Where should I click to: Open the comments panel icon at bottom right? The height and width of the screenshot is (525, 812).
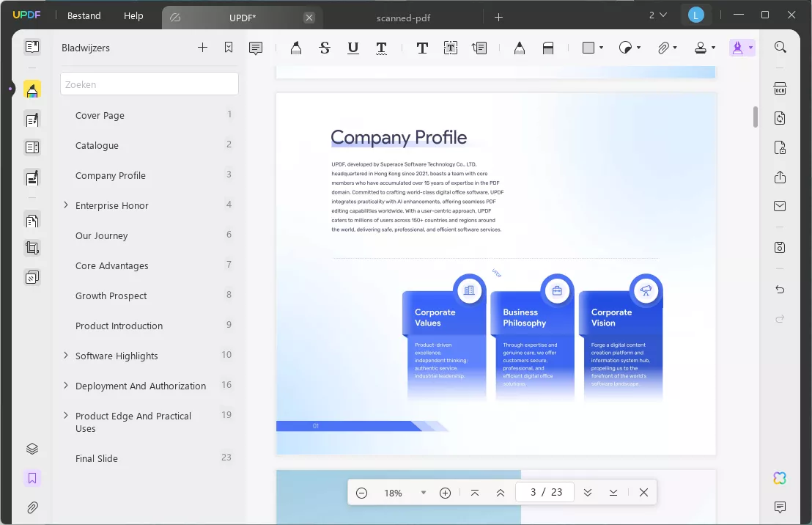[x=780, y=507]
